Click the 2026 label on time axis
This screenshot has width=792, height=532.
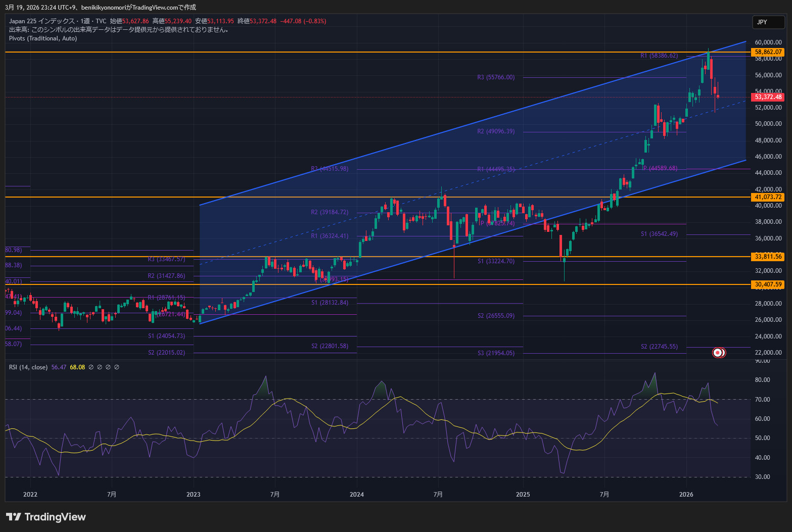[x=686, y=494]
